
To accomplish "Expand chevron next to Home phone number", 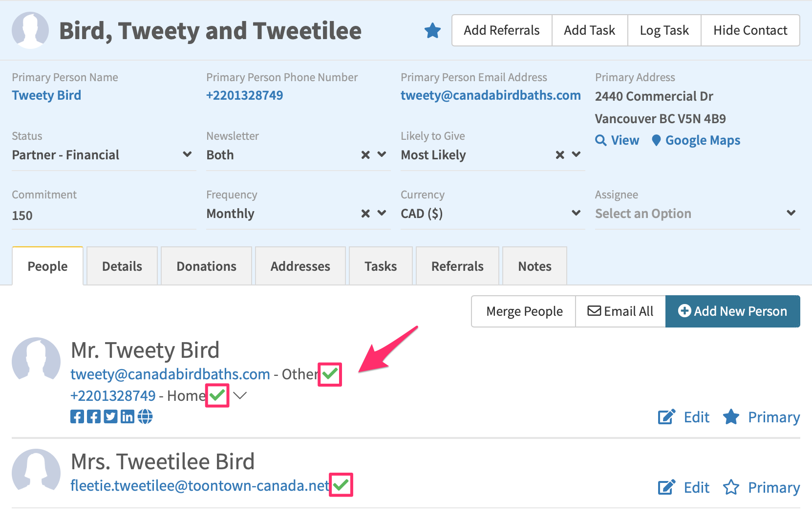I will pyautogui.click(x=240, y=395).
